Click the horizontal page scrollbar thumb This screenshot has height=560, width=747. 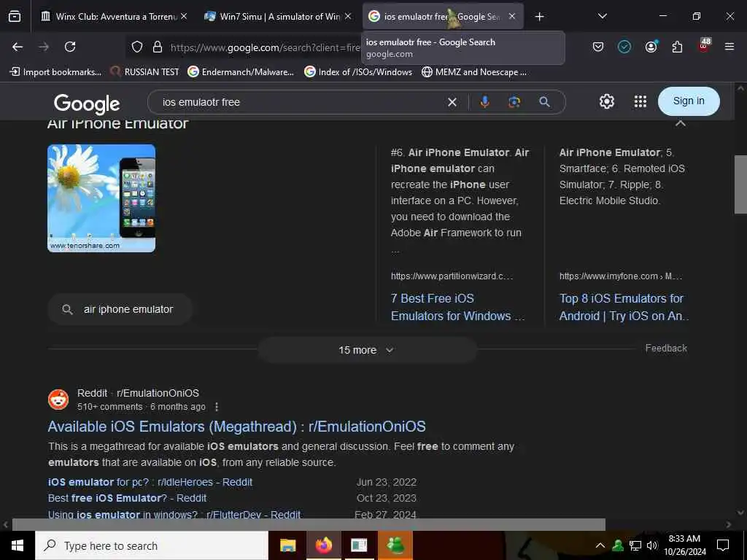pyautogui.click(x=309, y=524)
